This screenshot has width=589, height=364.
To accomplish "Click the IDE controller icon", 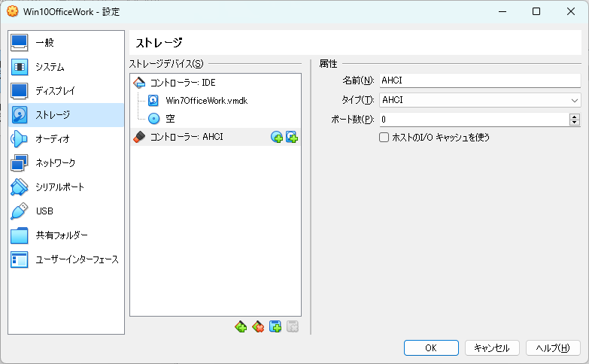I will [139, 83].
